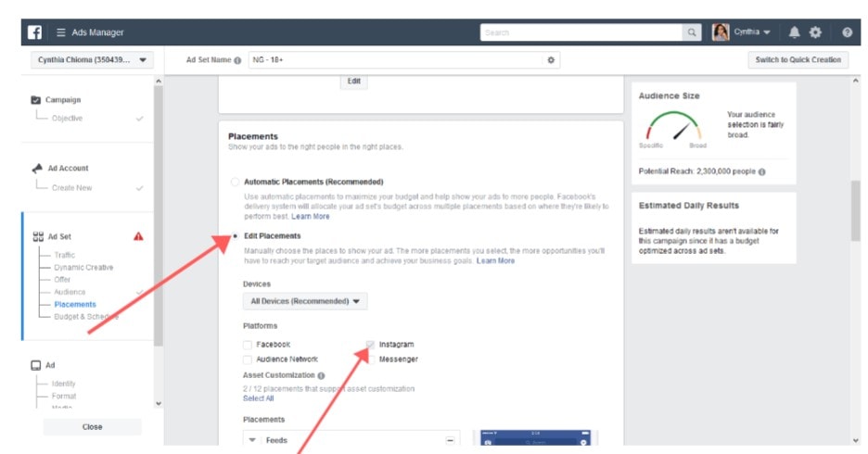Go to Dynamic Creative step
The width and height of the screenshot is (868, 454).
[83, 267]
